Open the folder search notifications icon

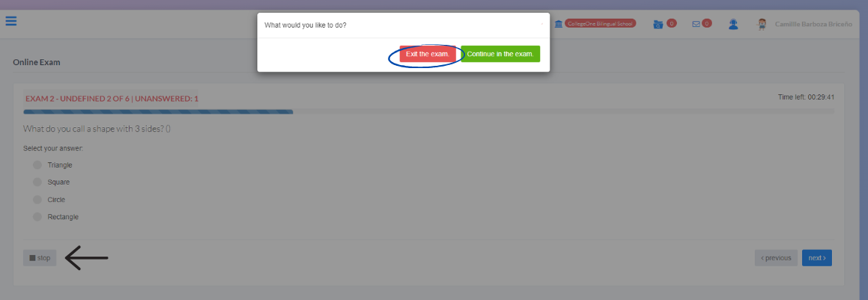point(658,24)
